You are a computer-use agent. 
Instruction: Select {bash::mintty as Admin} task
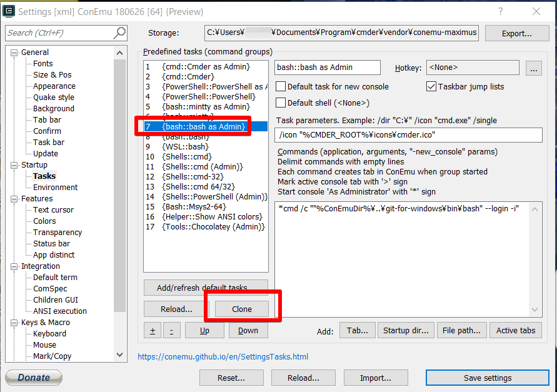[x=206, y=107]
